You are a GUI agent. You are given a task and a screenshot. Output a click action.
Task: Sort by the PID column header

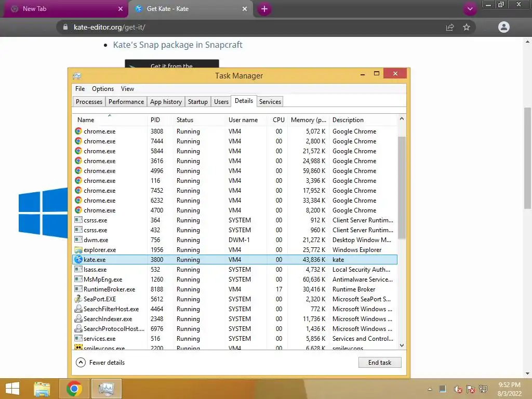point(161,120)
